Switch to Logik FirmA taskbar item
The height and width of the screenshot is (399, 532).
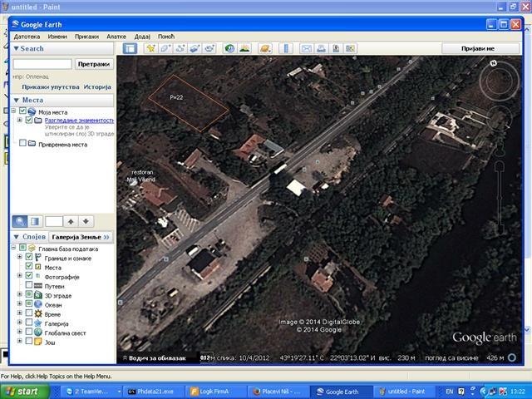click(x=214, y=392)
